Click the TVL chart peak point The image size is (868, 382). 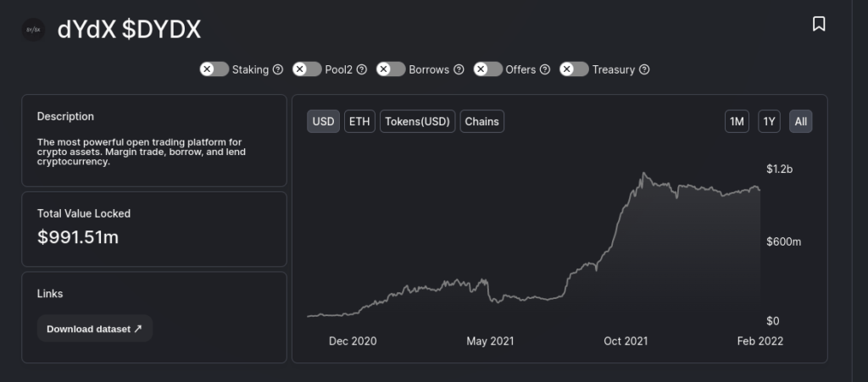[643, 173]
